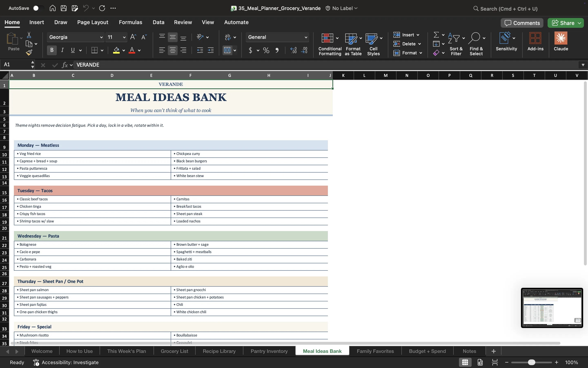Open the font name Georgia dropdown

[x=101, y=37]
